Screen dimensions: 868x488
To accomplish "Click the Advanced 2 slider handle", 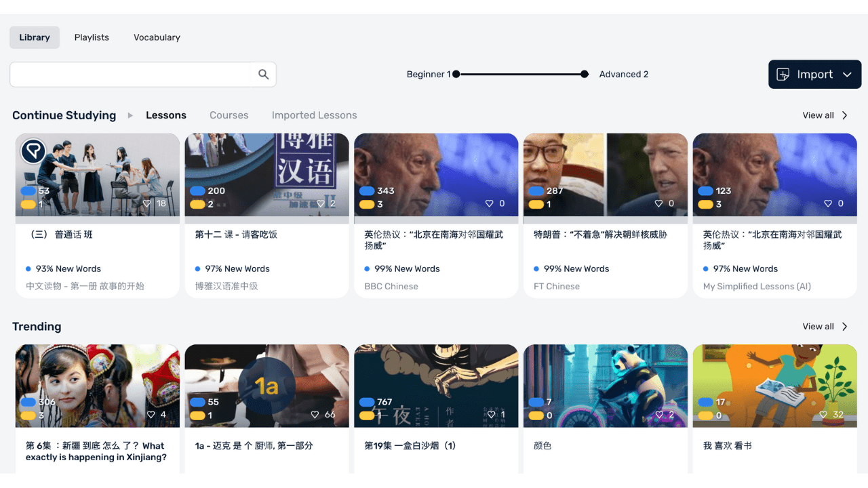I will pyautogui.click(x=585, y=74).
